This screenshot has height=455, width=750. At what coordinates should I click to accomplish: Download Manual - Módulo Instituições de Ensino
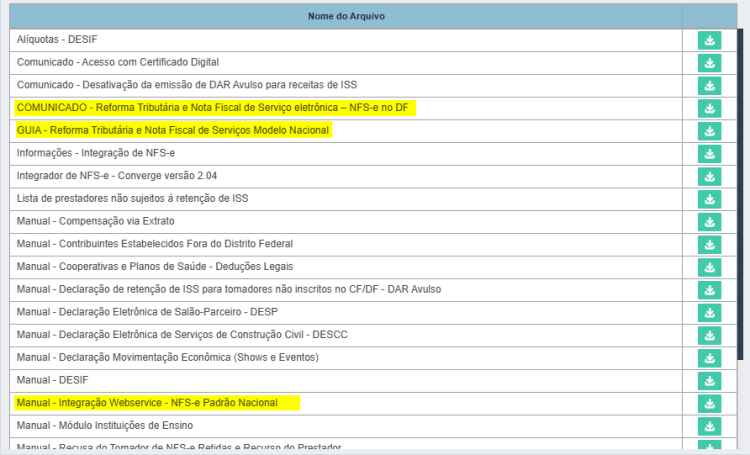(709, 426)
